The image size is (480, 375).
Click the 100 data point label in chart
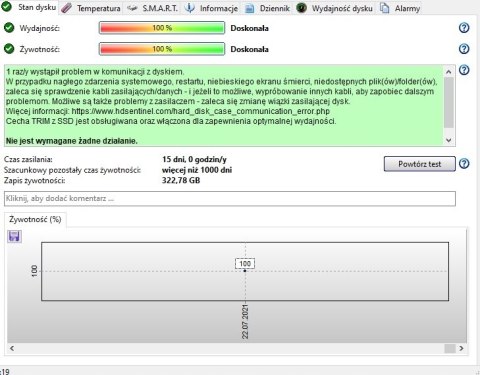tap(245, 264)
